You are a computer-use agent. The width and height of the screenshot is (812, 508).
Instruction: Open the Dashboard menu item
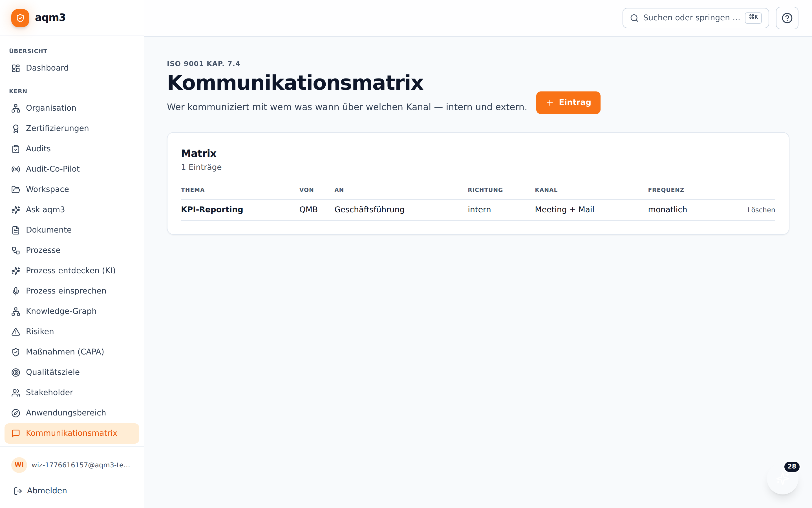coord(72,68)
